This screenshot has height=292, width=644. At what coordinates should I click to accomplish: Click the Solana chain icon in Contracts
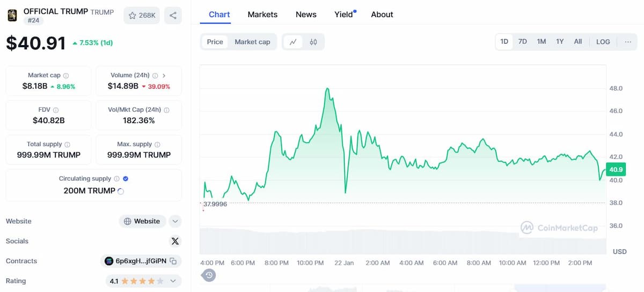109,261
